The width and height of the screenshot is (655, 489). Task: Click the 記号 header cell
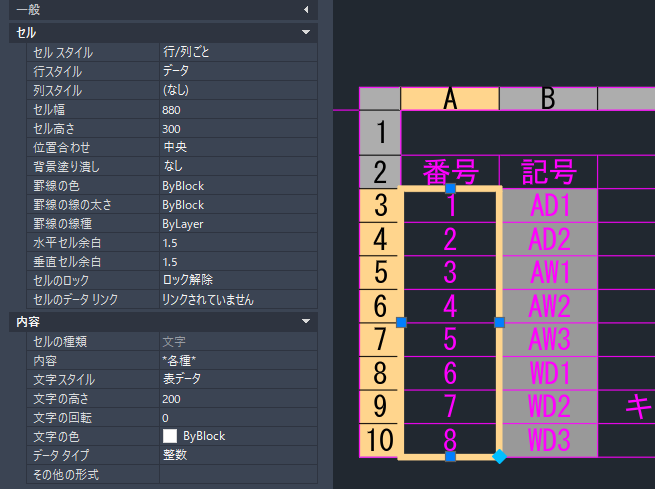[x=548, y=171]
